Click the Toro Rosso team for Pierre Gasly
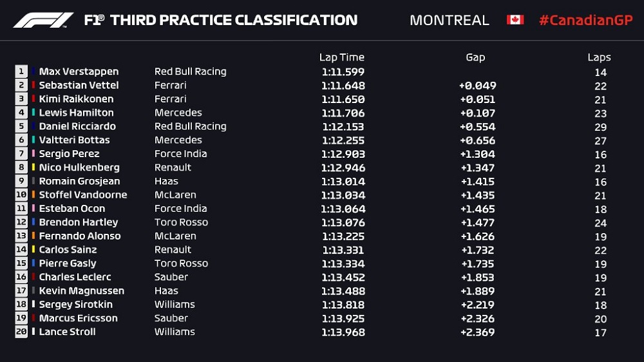Image resolution: width=644 pixels, height=362 pixels. (181, 263)
